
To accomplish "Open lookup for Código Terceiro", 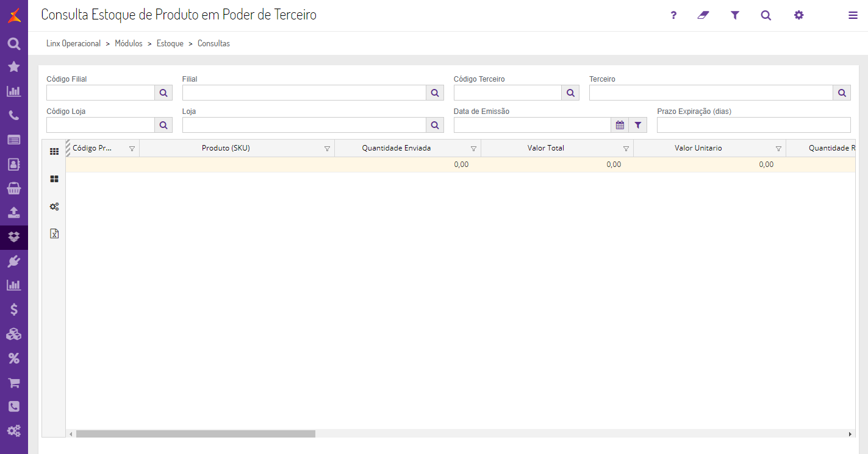I will [x=570, y=93].
